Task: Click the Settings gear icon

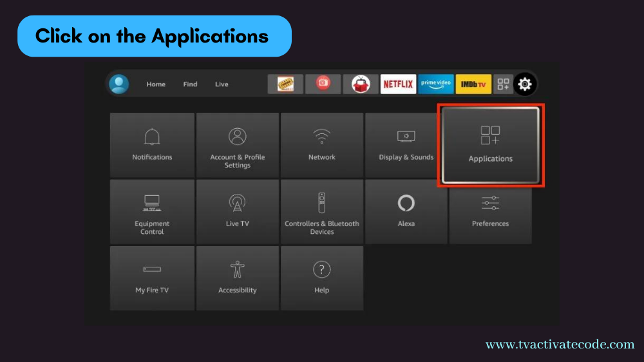Action: point(525,84)
